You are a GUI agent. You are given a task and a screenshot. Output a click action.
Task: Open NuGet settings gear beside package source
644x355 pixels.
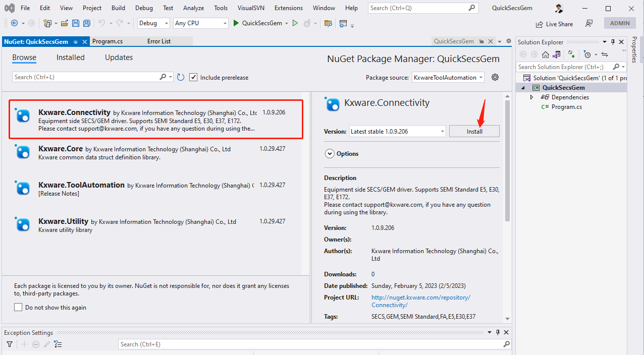click(495, 77)
